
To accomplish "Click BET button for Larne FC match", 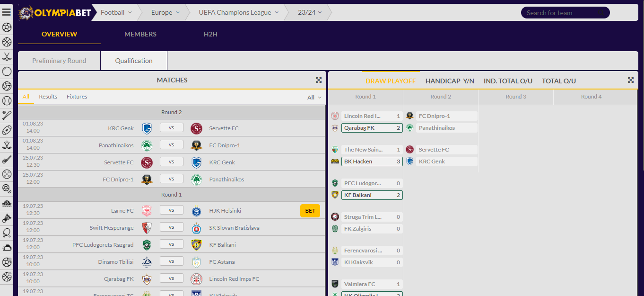I will [310, 211].
